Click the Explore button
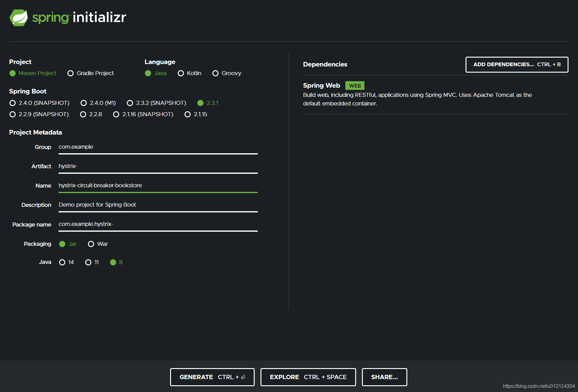The height and width of the screenshot is (392, 578). (308, 377)
